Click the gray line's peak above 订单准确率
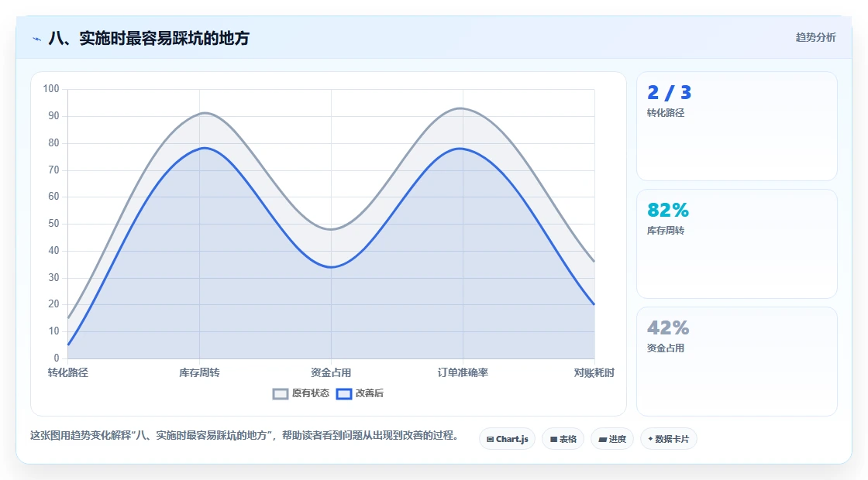Screen dimensions: 868x480 [x=460, y=108]
